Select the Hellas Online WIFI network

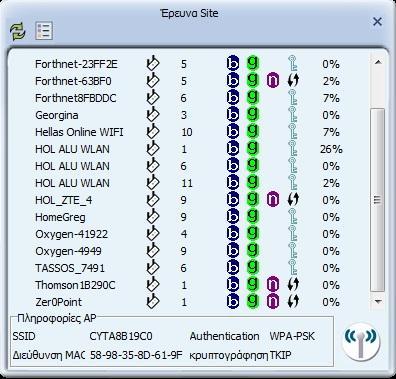[79, 132]
